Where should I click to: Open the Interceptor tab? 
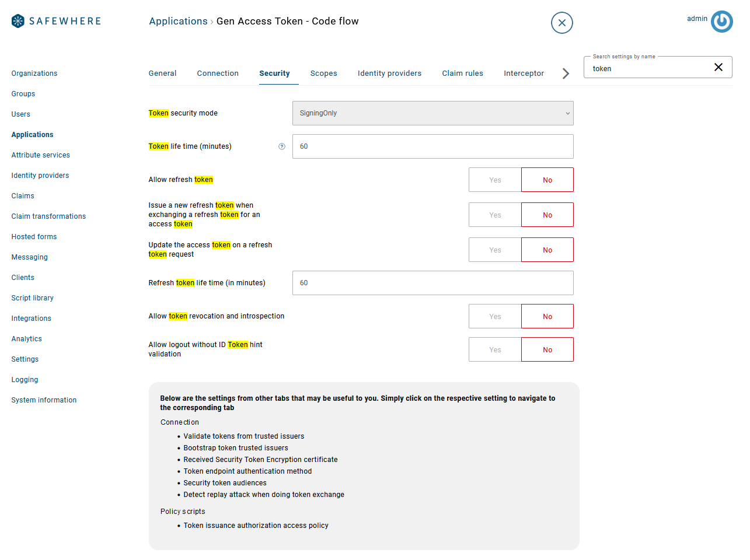click(x=524, y=73)
